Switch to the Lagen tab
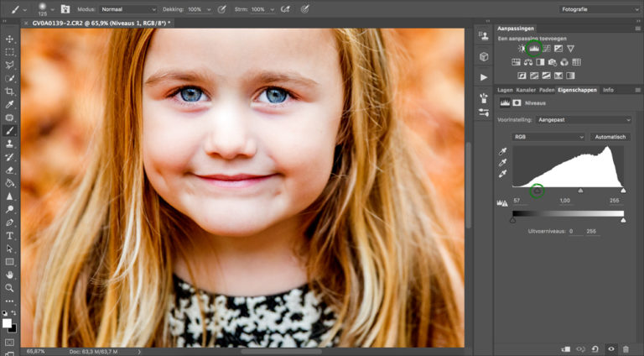644x356 pixels. click(505, 90)
